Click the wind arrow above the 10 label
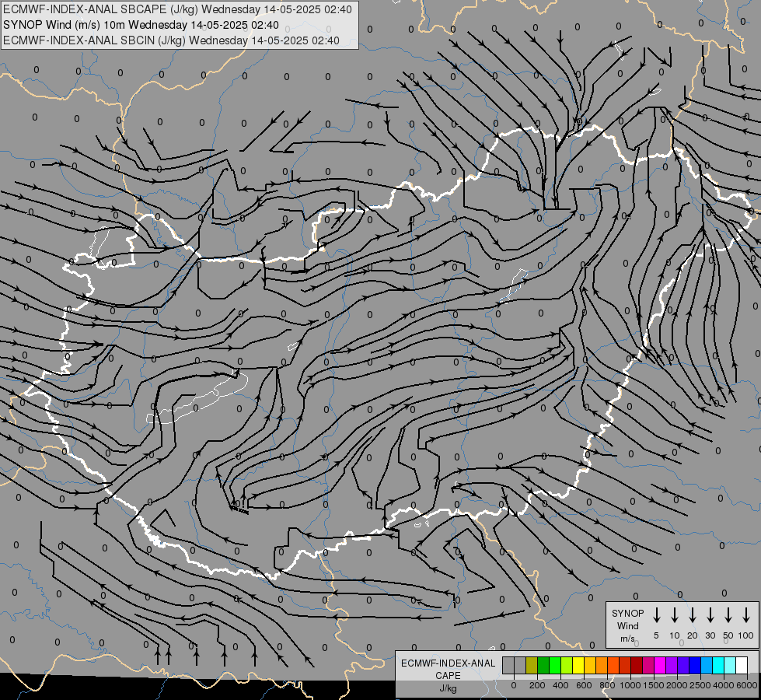This screenshot has height=700, width=761. [675, 615]
